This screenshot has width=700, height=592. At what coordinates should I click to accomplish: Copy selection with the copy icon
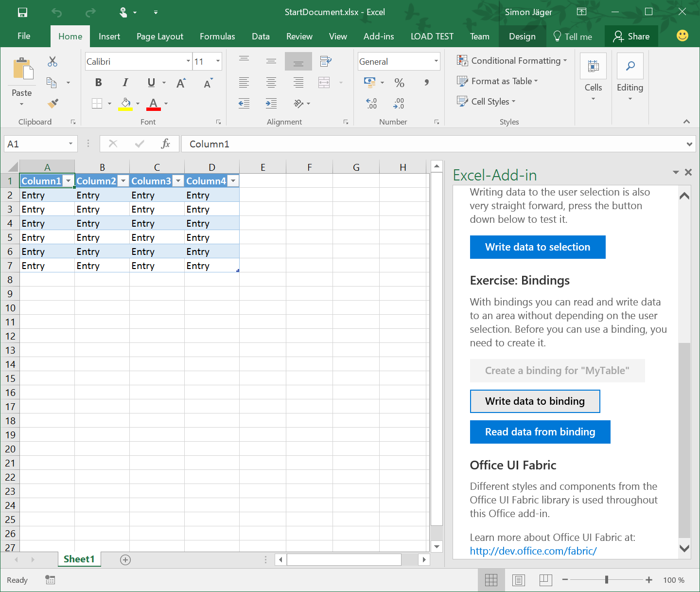(x=52, y=82)
